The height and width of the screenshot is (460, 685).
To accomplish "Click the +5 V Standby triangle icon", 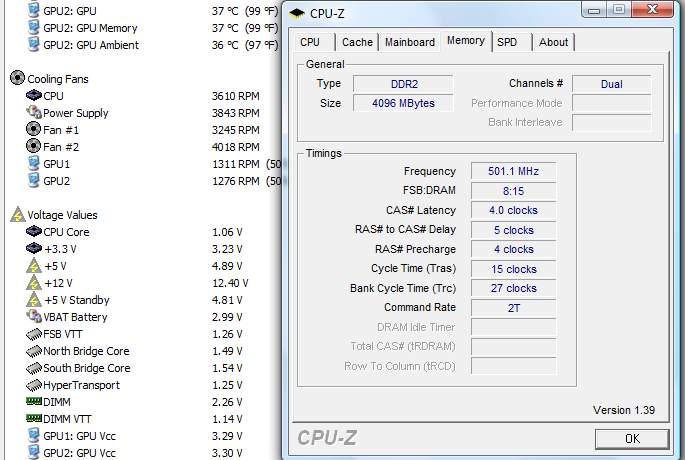I will (34, 300).
